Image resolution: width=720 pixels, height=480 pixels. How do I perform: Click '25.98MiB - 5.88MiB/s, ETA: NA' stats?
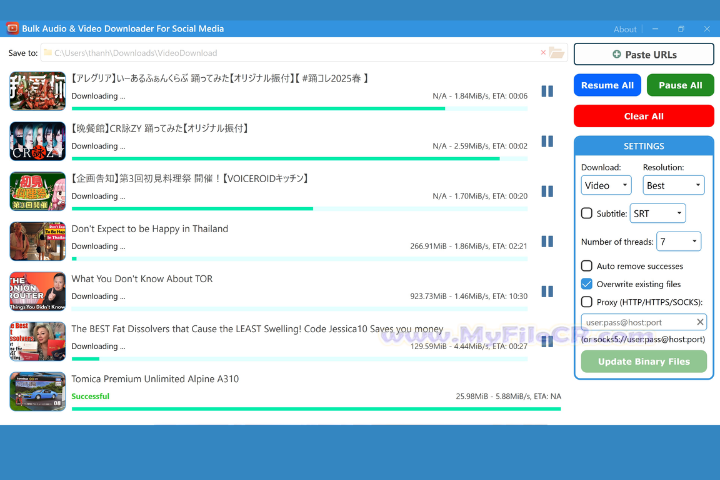(x=508, y=396)
